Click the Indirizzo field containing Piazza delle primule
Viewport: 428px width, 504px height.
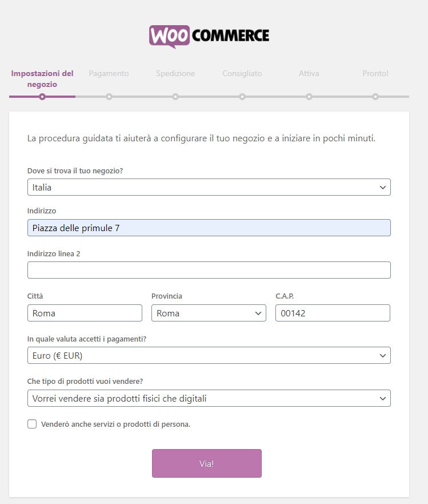tap(209, 228)
